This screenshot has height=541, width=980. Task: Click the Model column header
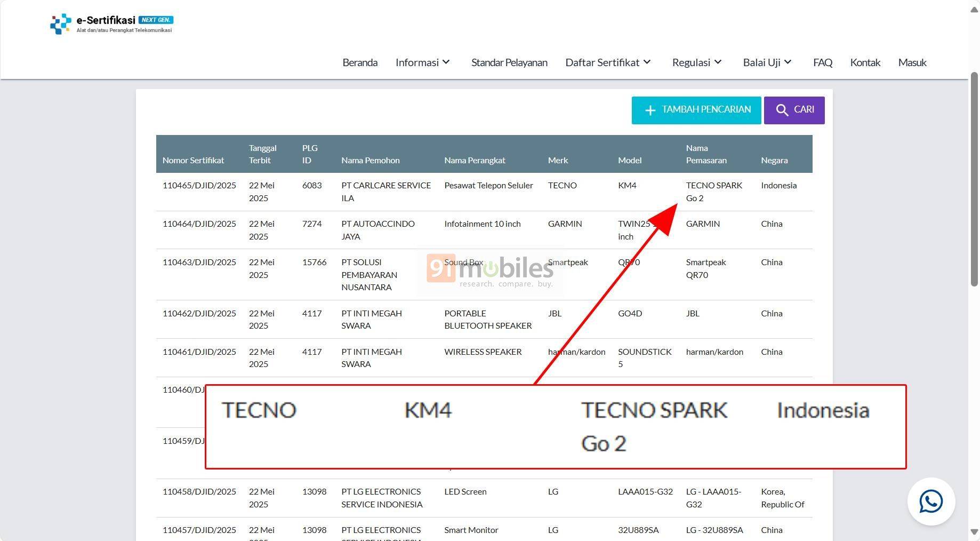(x=630, y=160)
